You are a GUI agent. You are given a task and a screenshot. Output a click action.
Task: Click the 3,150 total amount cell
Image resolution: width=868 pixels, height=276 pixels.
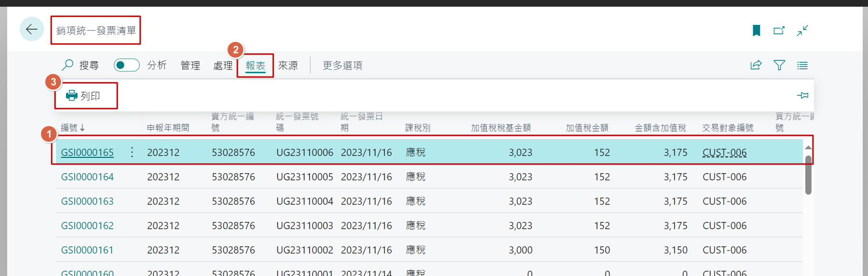click(x=676, y=250)
